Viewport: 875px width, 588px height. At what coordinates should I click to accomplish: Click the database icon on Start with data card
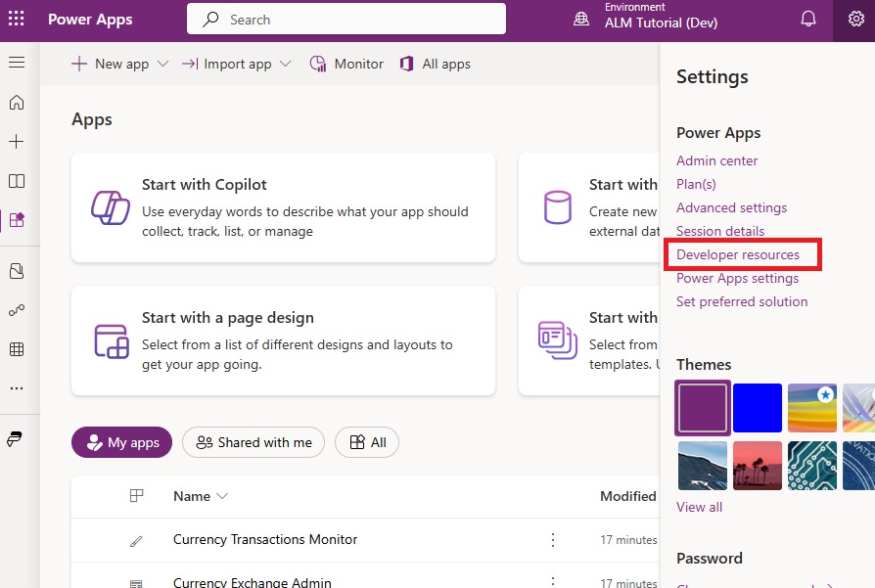(x=558, y=207)
